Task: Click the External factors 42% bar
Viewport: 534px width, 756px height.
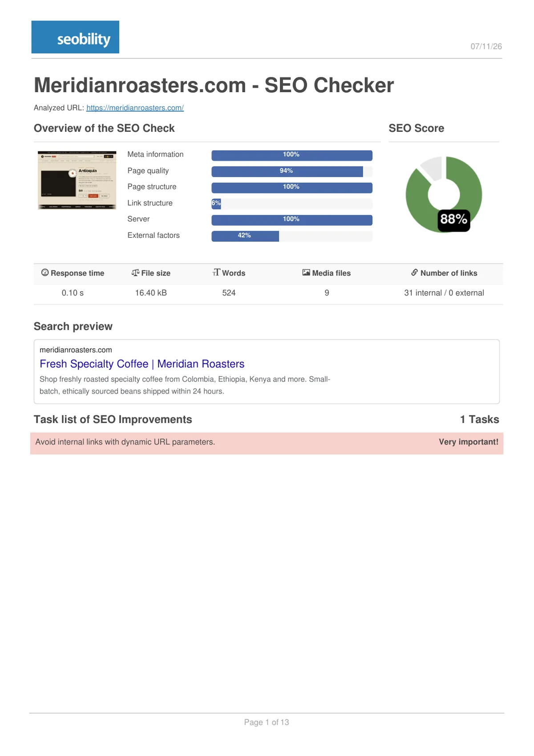Action: (292, 236)
